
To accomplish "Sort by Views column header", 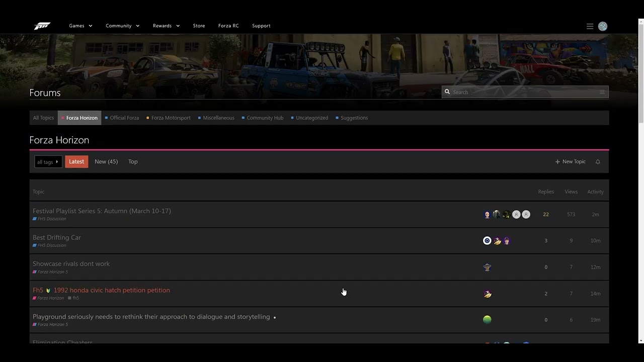I will pyautogui.click(x=571, y=192).
